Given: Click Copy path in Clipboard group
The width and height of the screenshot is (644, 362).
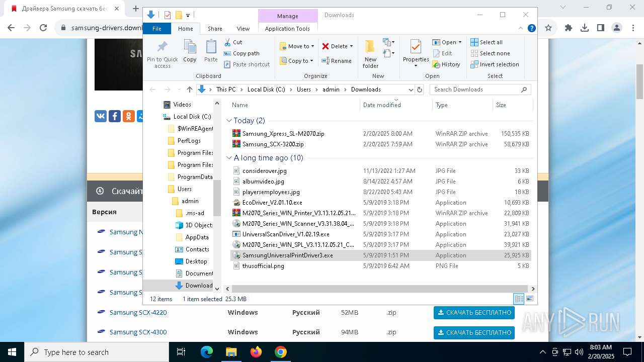Looking at the screenshot, I should 242,53.
